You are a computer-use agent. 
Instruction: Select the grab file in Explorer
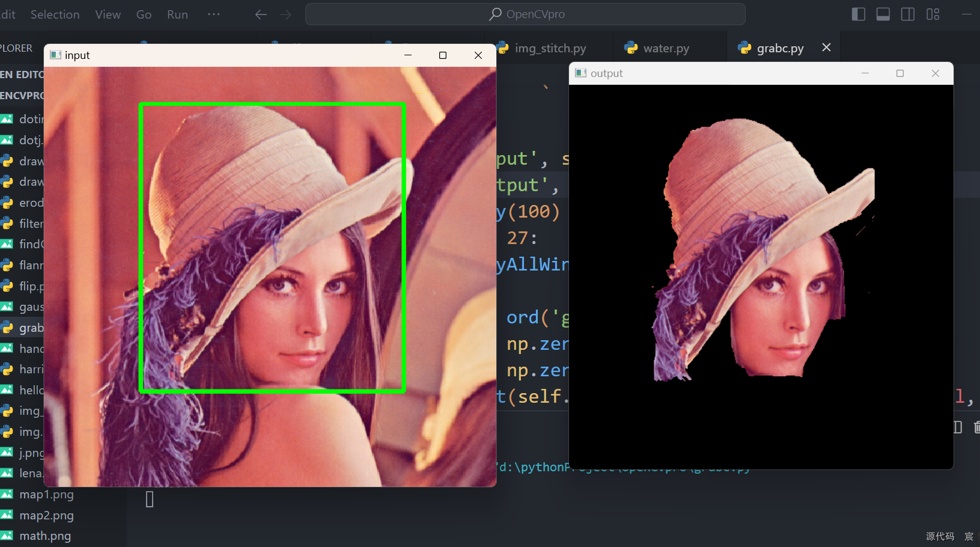[22, 328]
